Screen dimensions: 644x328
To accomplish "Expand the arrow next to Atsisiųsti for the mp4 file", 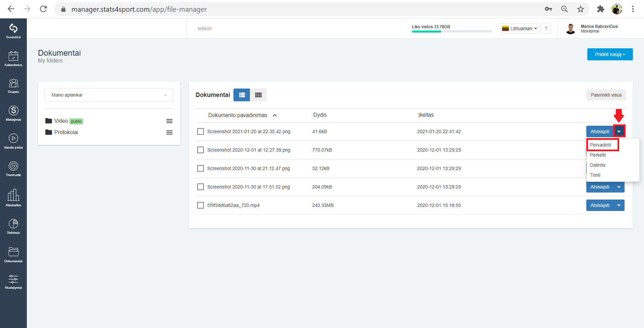I will (619, 205).
